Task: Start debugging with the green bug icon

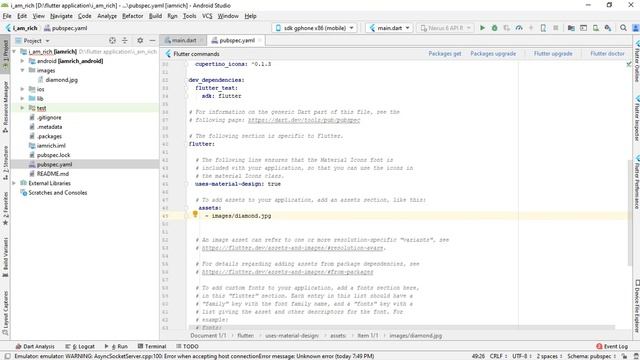Action: pos(494,28)
